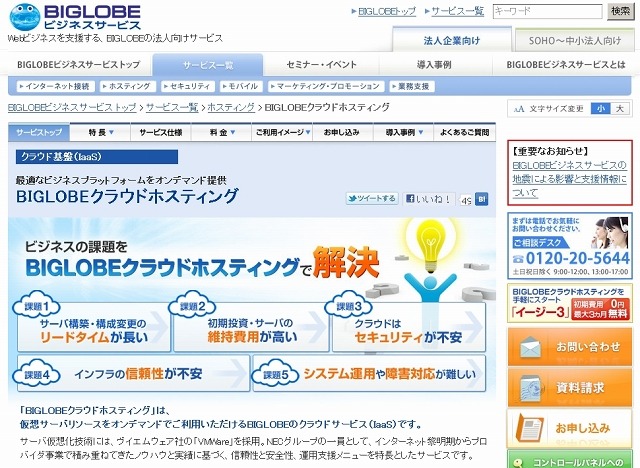Expand the ご利用イメージ dropdown menu
Image resolution: width=640 pixels, height=468 pixels.
coord(282,132)
